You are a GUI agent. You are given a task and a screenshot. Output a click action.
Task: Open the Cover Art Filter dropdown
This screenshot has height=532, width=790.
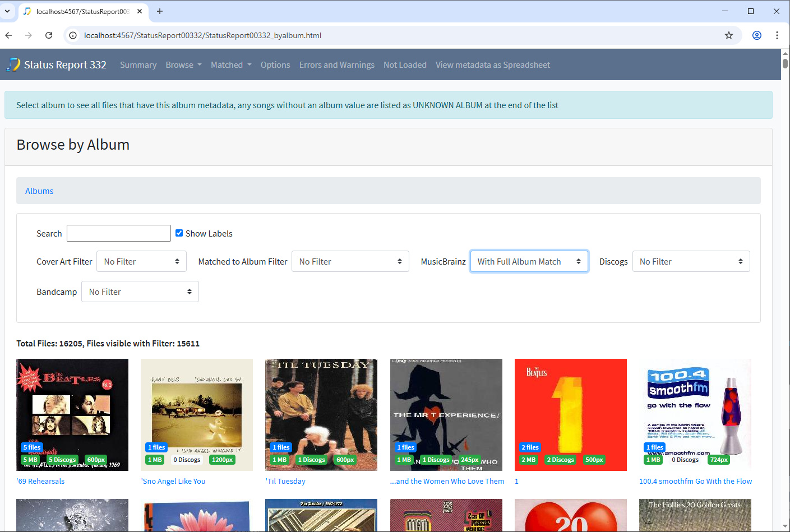(141, 261)
